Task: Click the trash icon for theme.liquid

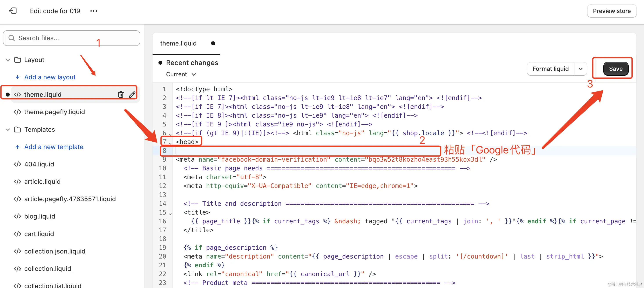Action: pos(121,94)
